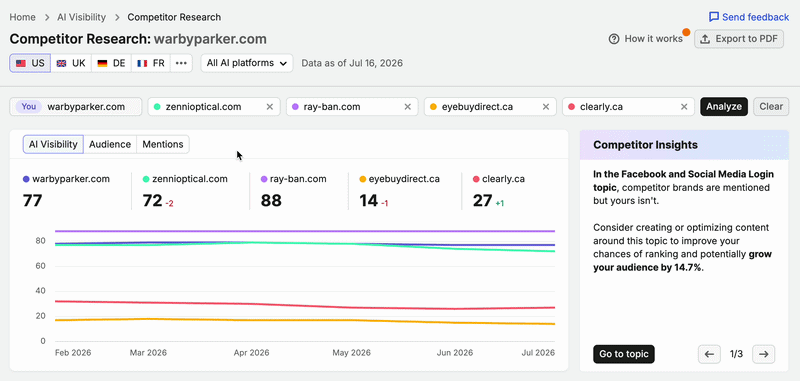The image size is (800, 381).
Task: Remove ray-ban.com competitor with its X
Action: 408,107
